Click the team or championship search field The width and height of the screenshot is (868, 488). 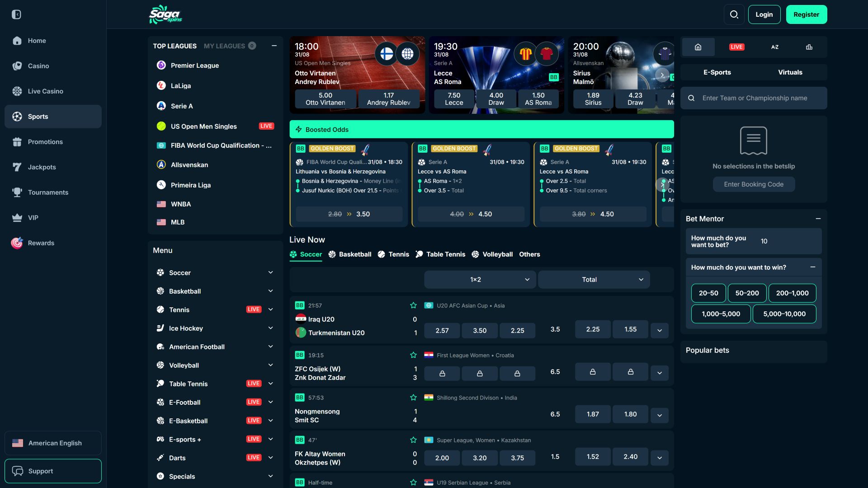pos(754,98)
